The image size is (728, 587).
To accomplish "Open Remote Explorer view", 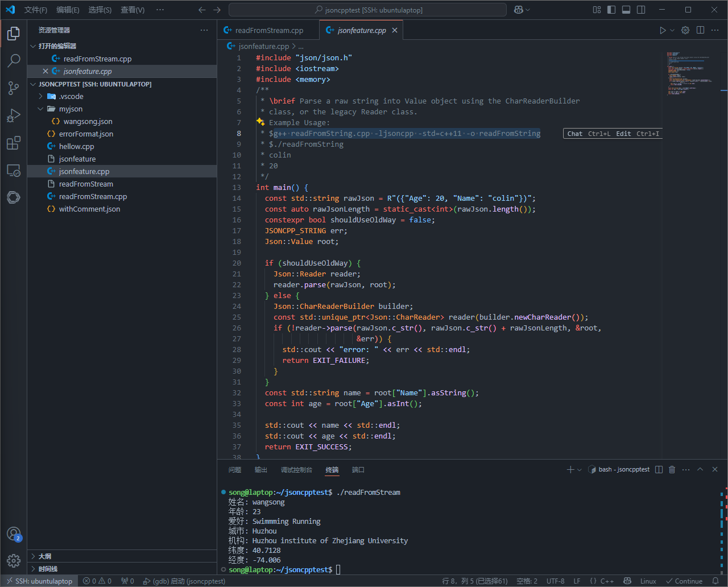I will pos(14,170).
